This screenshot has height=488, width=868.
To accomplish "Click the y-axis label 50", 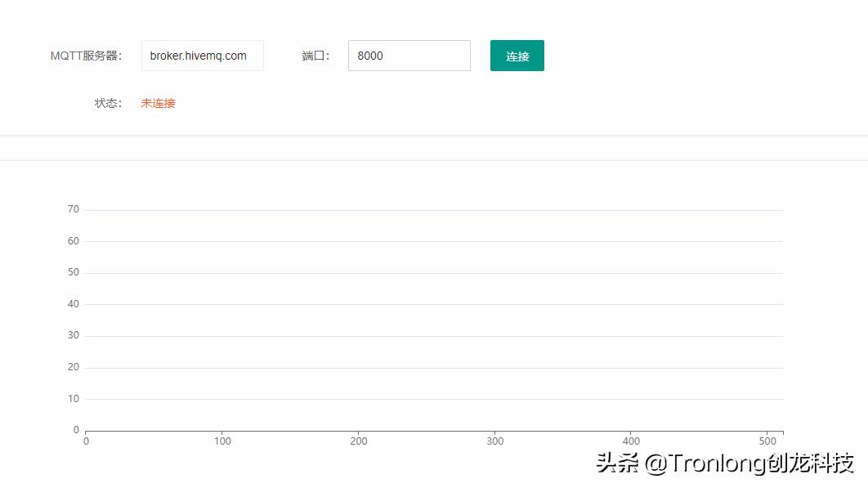I will [x=73, y=271].
